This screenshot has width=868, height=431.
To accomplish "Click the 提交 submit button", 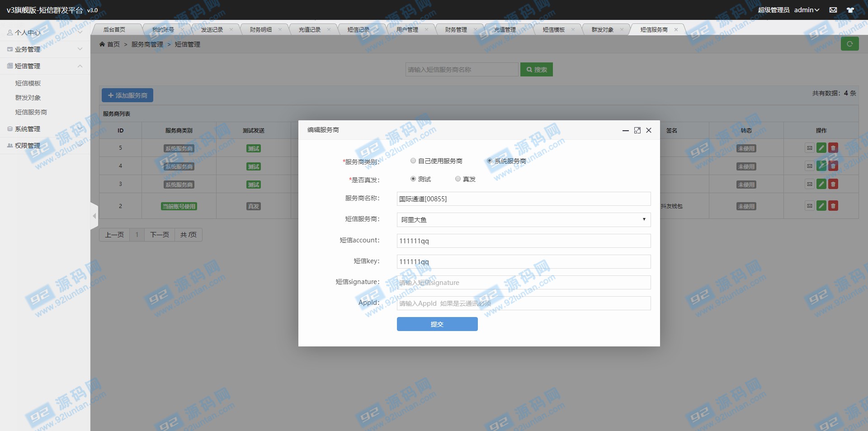I will [437, 324].
